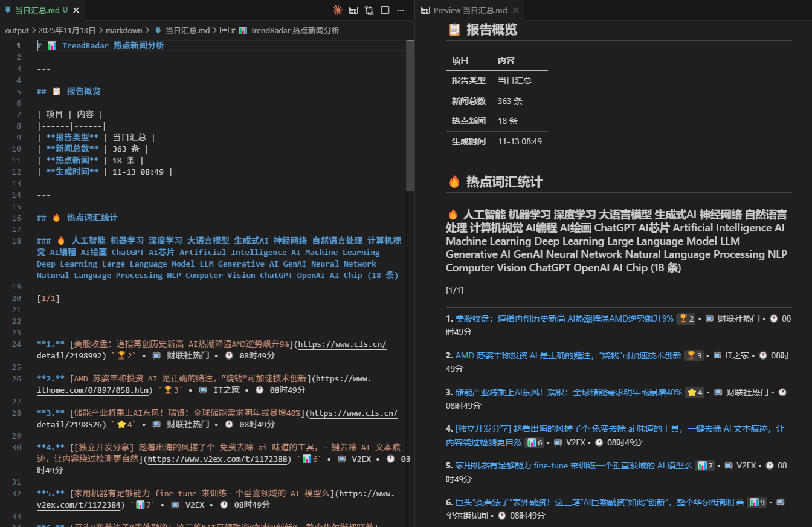
Task: Click the Claude starburst icon in editor toolbar
Action: coord(338,10)
